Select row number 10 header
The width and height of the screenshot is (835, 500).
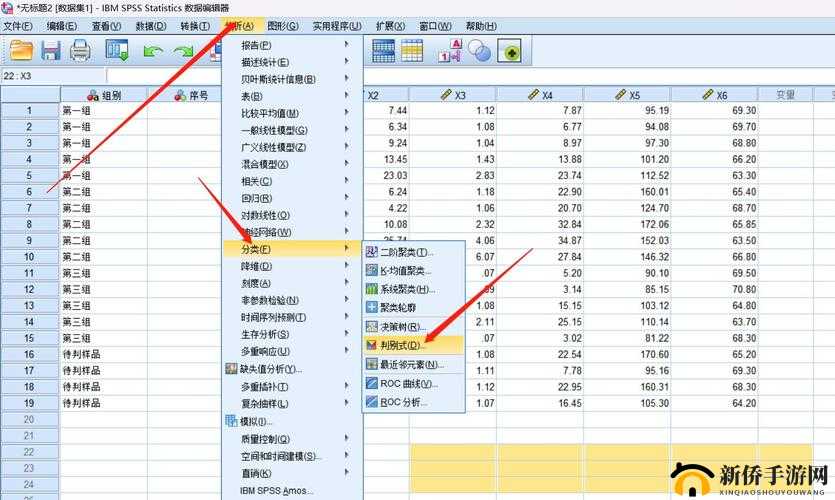coord(30,257)
